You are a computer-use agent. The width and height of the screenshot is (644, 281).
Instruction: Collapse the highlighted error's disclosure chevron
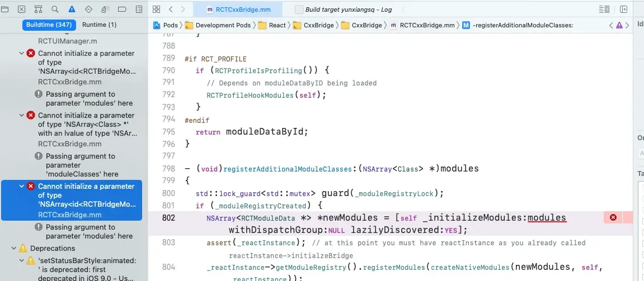(22, 186)
